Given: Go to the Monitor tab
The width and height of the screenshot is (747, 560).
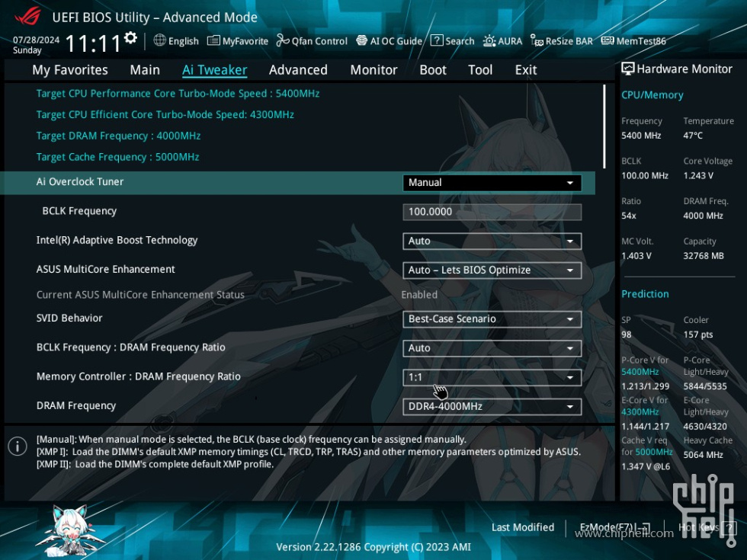Looking at the screenshot, I should [x=373, y=70].
